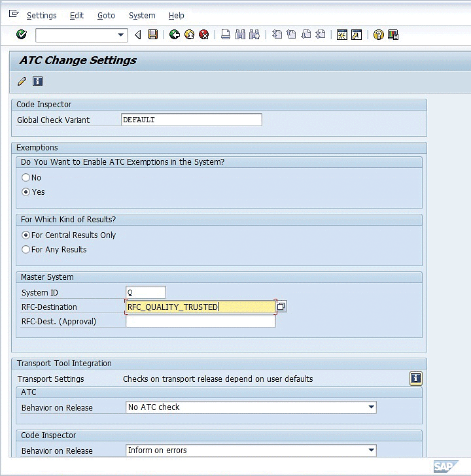
Task: Open the Settings menu
Action: 41,15
